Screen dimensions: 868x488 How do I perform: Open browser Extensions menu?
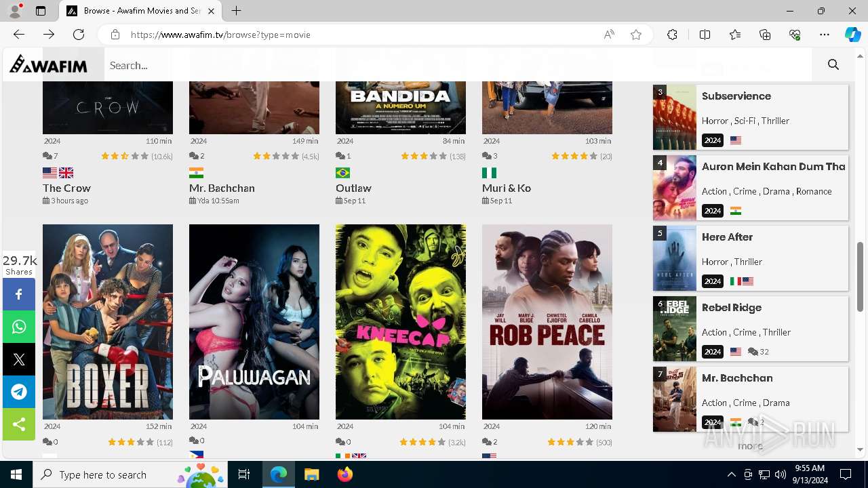(x=672, y=35)
